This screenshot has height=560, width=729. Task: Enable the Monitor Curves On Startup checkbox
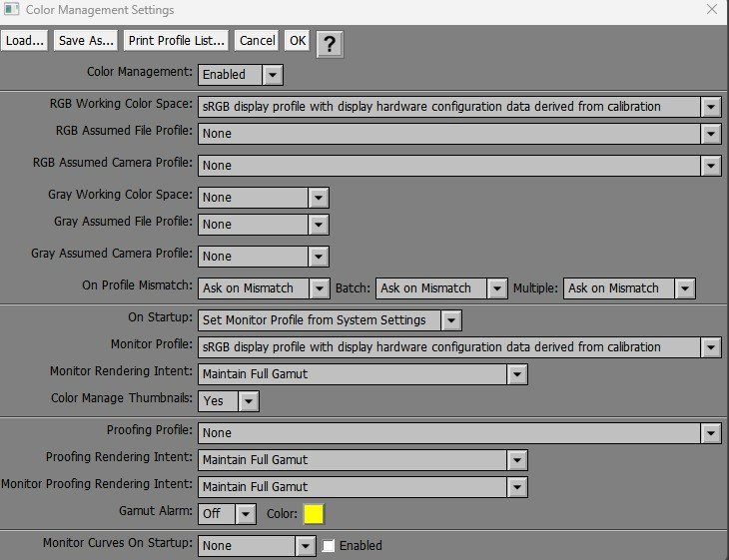(329, 546)
